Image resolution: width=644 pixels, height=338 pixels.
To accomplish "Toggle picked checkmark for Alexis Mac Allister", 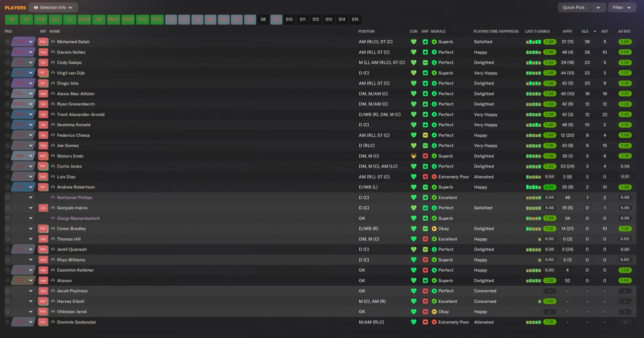I will coord(7,94).
